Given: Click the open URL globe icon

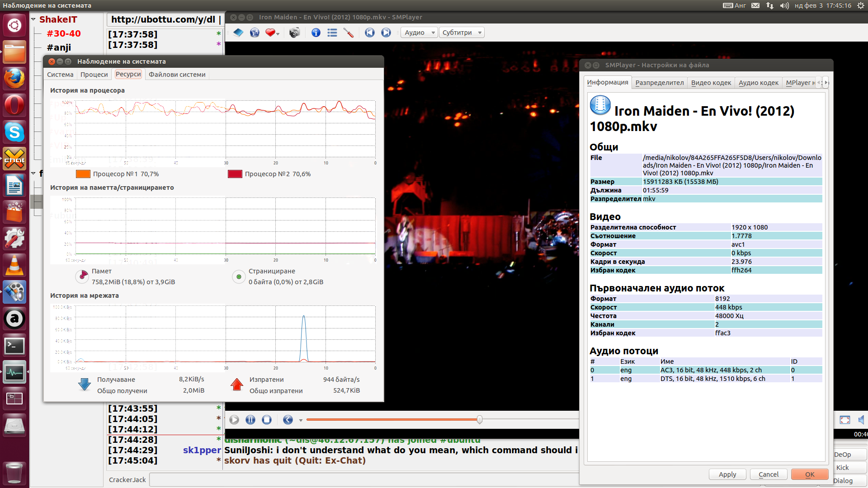Looking at the screenshot, I should 255,33.
